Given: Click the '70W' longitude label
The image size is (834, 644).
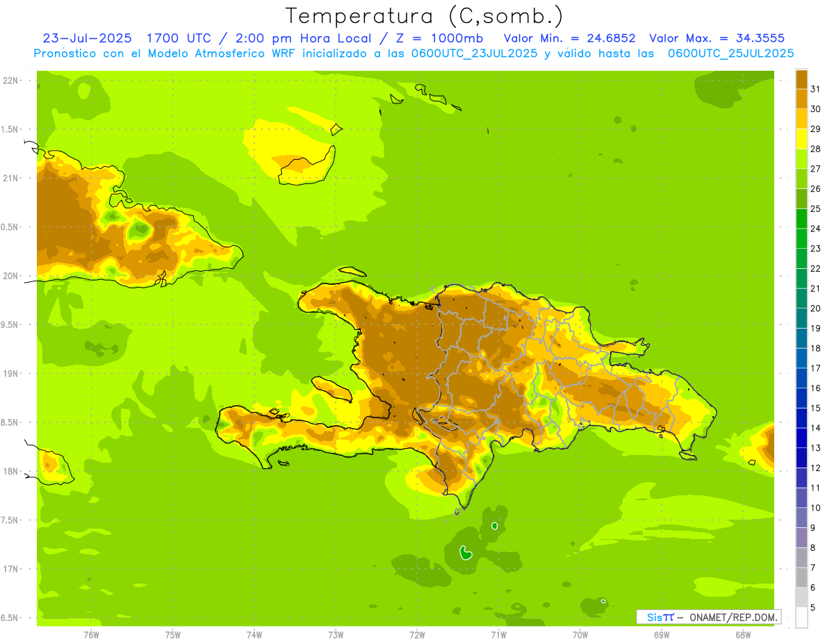Looking at the screenshot, I should coord(580,635).
